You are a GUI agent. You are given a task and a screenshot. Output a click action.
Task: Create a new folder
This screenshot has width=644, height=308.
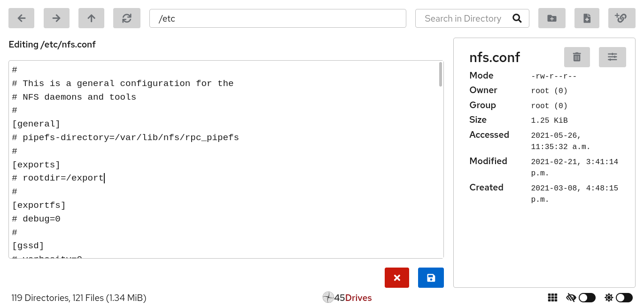(x=552, y=18)
